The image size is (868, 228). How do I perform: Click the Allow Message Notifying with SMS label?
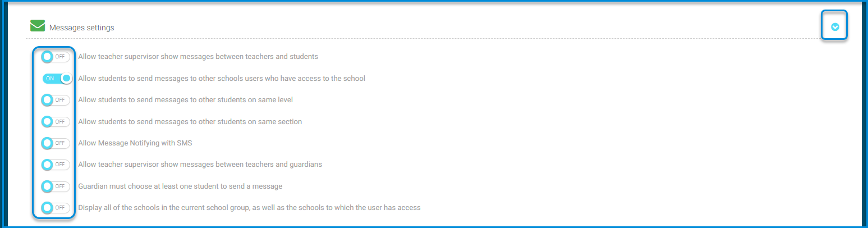[135, 143]
